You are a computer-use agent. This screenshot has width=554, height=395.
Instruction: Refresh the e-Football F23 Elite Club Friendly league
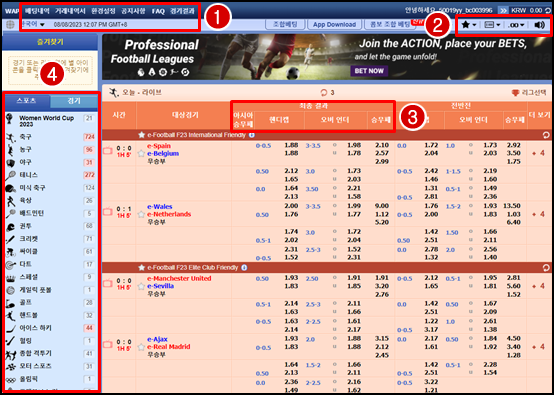tap(546, 268)
